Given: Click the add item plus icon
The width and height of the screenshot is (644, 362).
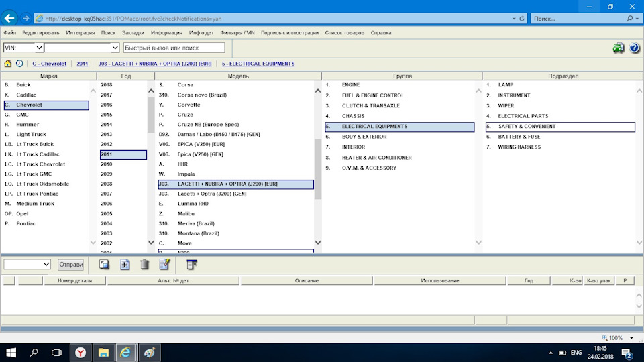Looking at the screenshot, I should [125, 265].
